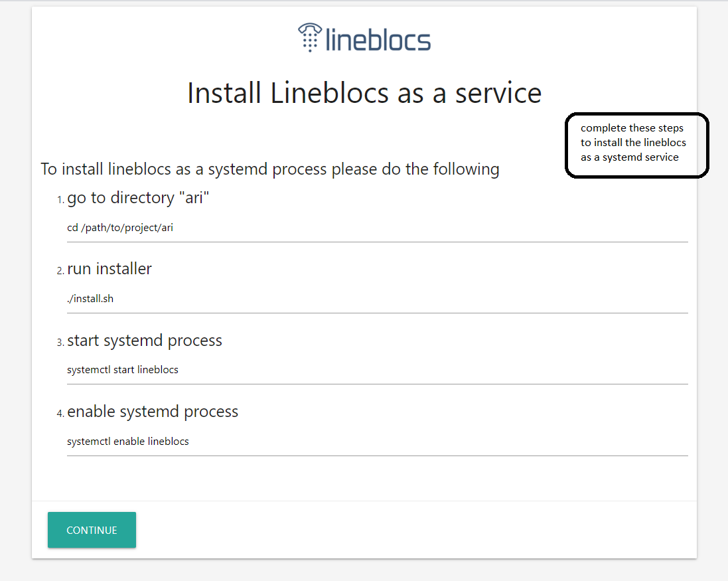This screenshot has width=728, height=581.
Task: Click the "start systemd process" step heading
Action: (x=145, y=341)
